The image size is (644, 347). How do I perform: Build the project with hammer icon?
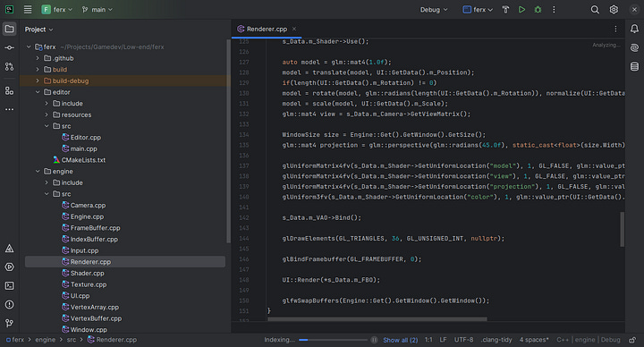click(x=505, y=10)
